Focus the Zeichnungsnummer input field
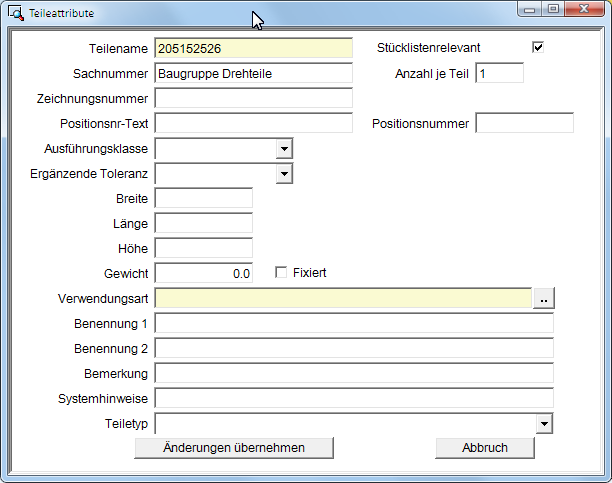The width and height of the screenshot is (612, 483). (x=253, y=98)
